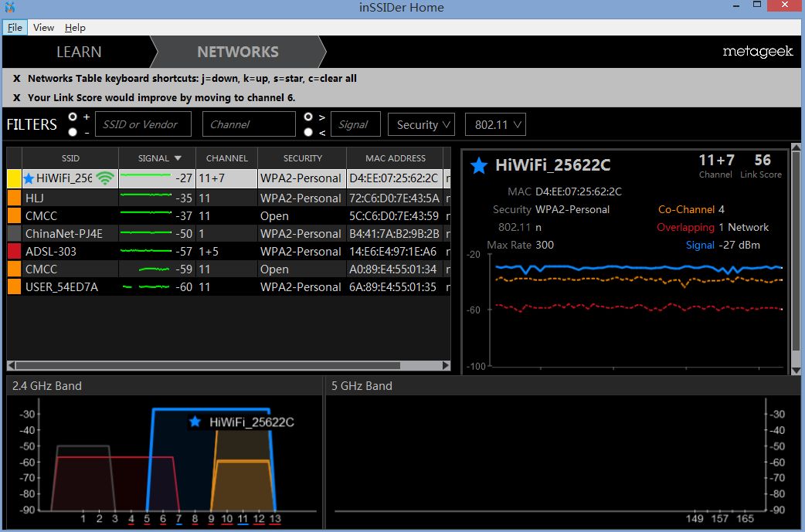Screen dimensions: 805x532
Task: Click the details panel scroll up arrow
Action: pyautogui.click(x=796, y=147)
